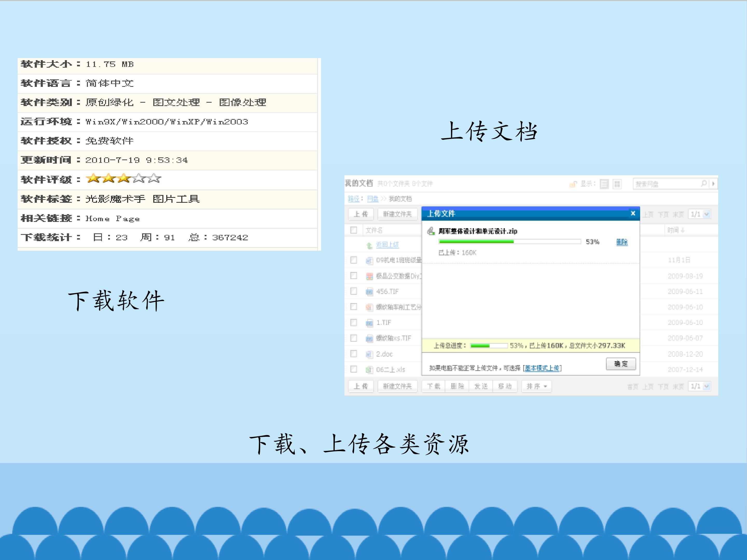Open the bottom 1/1 page dropdown
Screen dimensions: 747x560
700,386
